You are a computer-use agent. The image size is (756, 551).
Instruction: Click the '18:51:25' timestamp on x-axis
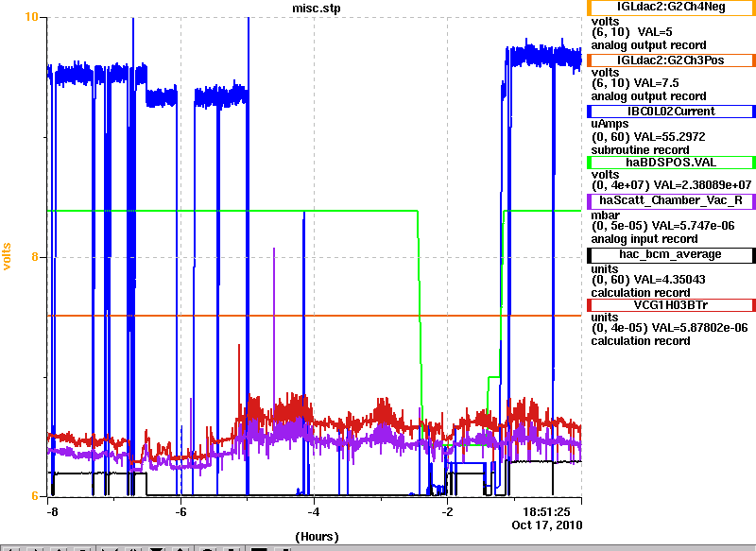(x=547, y=512)
